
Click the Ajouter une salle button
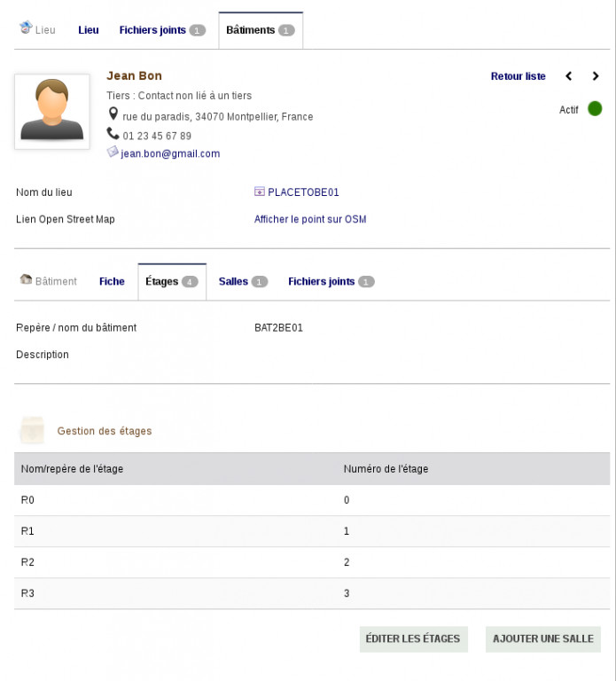[542, 638]
